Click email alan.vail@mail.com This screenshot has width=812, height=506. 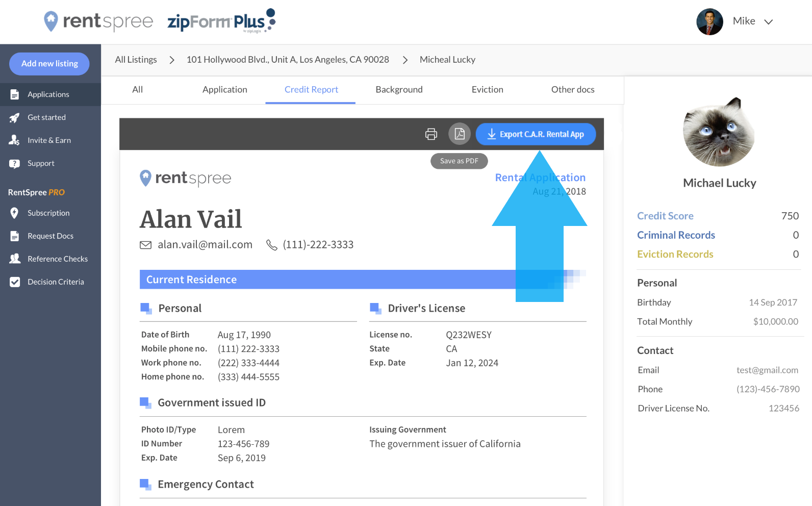pos(205,245)
